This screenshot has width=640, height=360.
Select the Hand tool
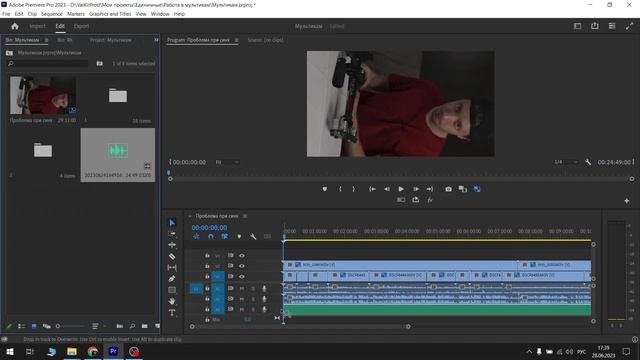[x=172, y=301]
